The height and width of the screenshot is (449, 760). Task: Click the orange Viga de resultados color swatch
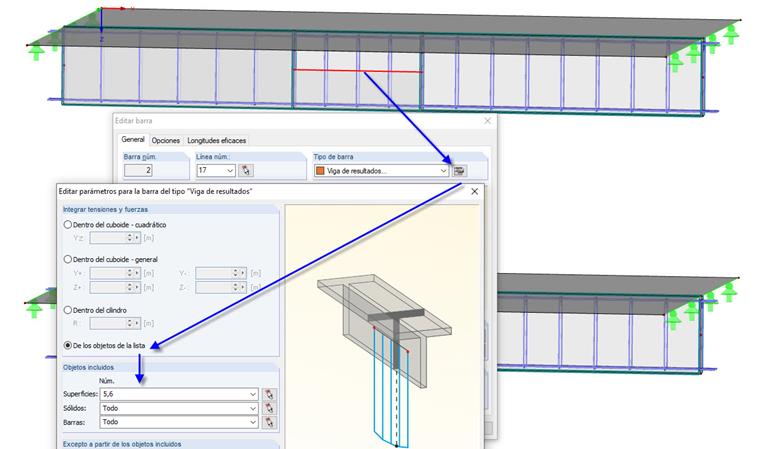(x=320, y=171)
